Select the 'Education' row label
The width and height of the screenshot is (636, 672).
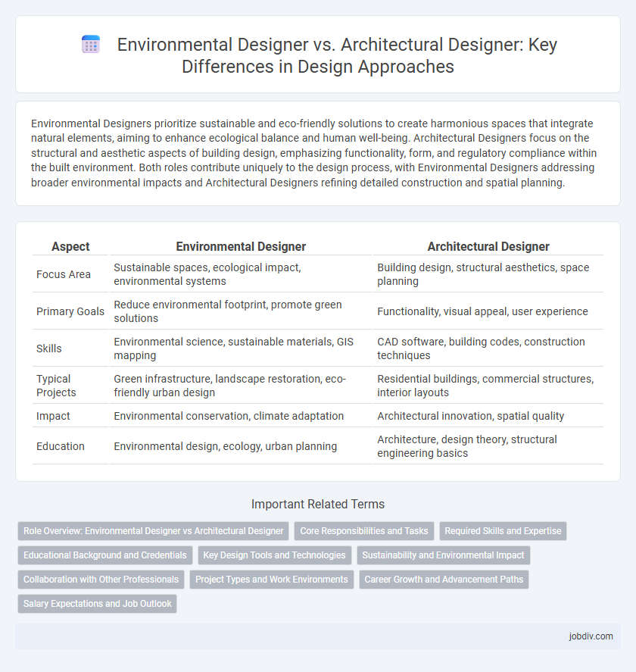[x=61, y=446]
